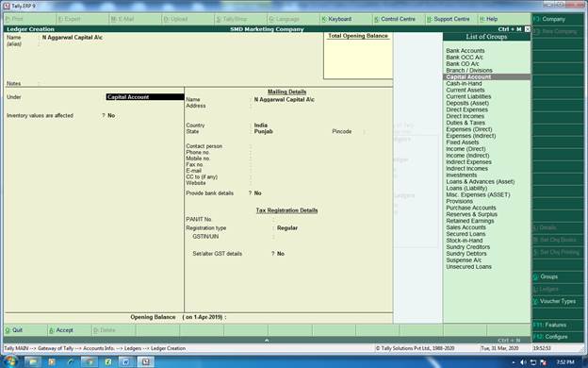Screen dimensions: 588x368
Task: Open the Windows Start menu orb
Action: pos(10,361)
